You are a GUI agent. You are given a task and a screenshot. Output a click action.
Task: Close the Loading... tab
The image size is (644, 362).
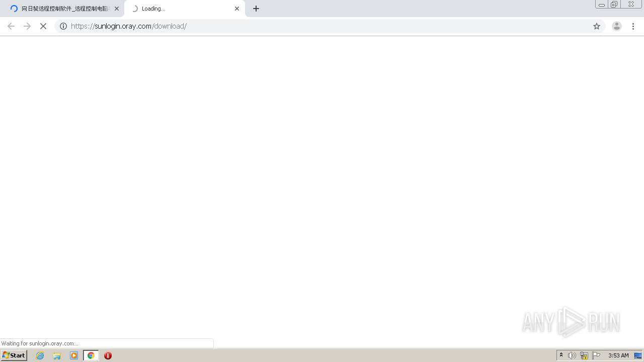[x=237, y=9]
